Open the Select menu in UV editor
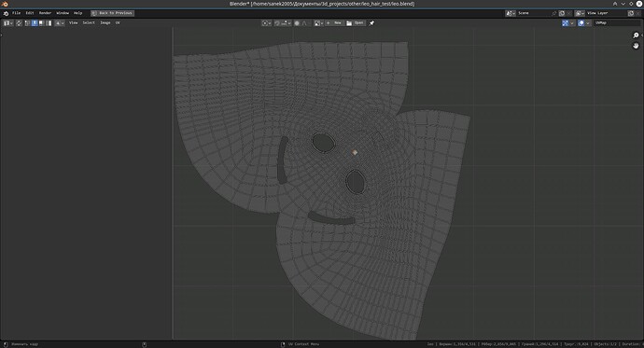The image size is (644, 348). pos(89,23)
